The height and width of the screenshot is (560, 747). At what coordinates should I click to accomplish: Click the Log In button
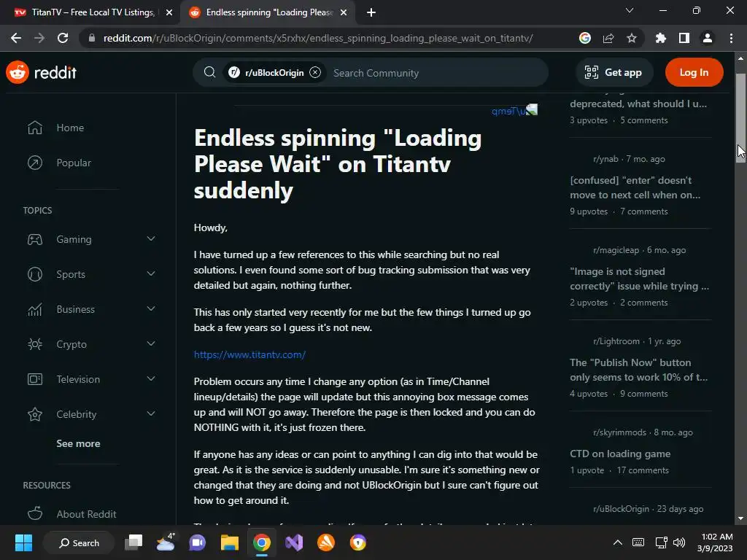(x=694, y=72)
